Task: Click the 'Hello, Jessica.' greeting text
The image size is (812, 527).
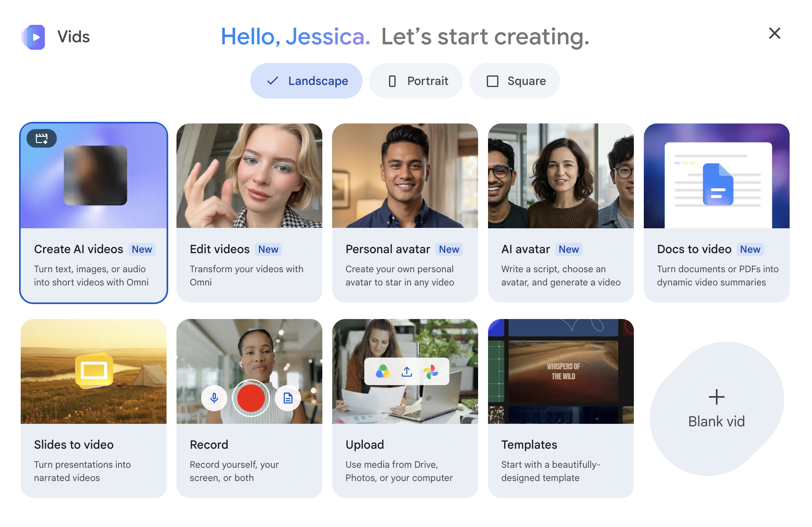Action: tap(295, 36)
